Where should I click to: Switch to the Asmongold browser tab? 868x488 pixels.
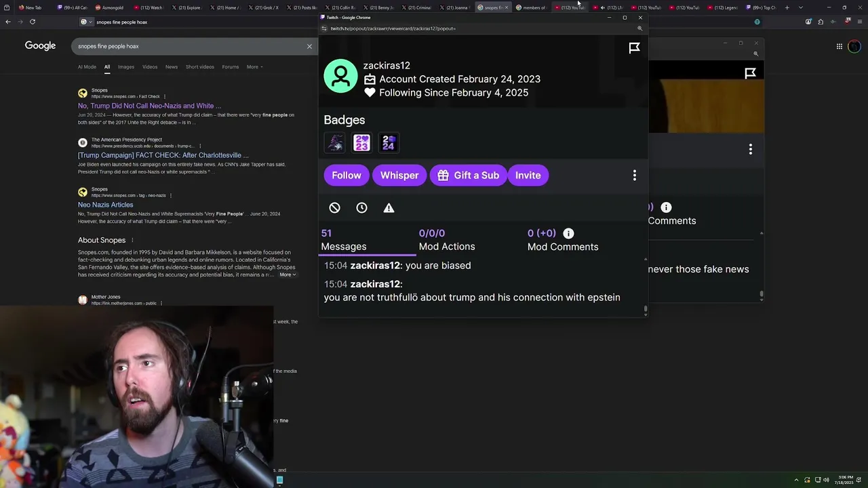click(110, 7)
